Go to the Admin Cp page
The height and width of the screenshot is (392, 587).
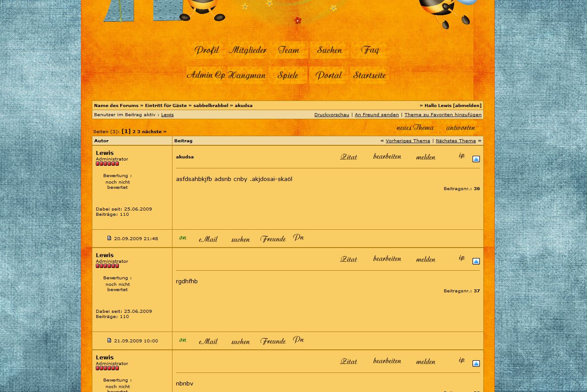tap(206, 75)
